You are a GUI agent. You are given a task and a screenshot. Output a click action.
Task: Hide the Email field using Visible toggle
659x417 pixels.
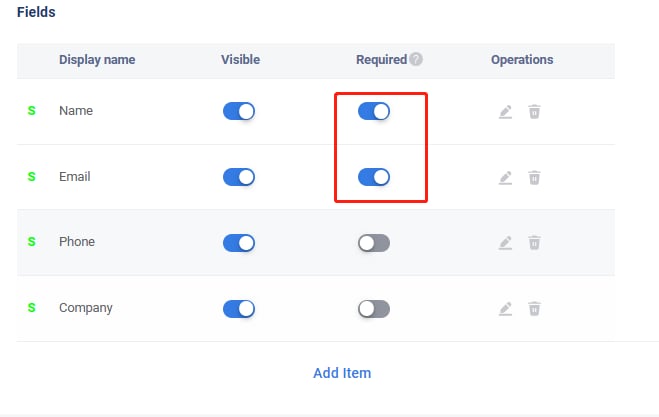pos(239,177)
